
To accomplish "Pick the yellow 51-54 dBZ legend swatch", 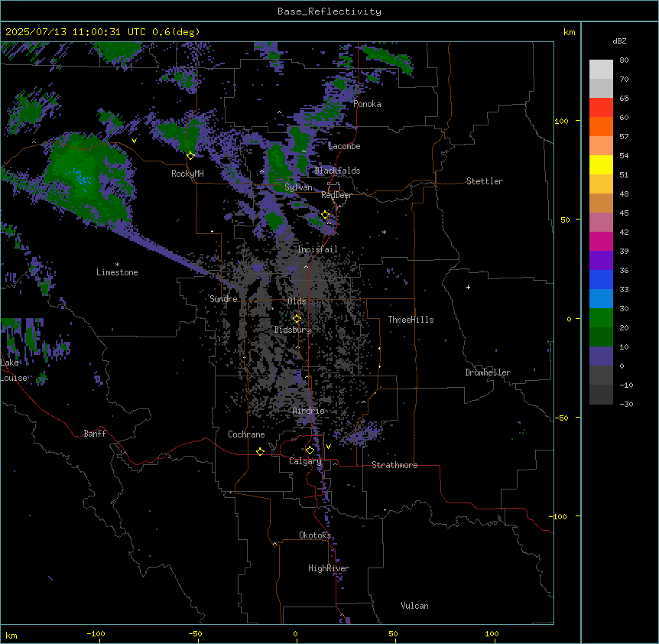I will [x=601, y=164].
